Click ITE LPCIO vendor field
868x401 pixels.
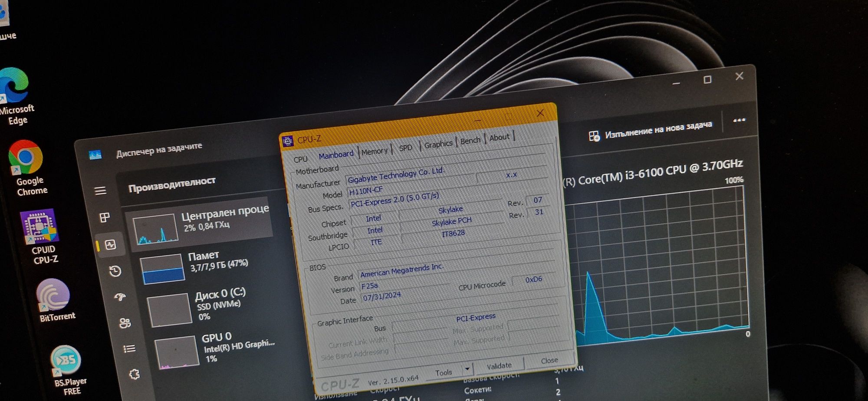376,242
